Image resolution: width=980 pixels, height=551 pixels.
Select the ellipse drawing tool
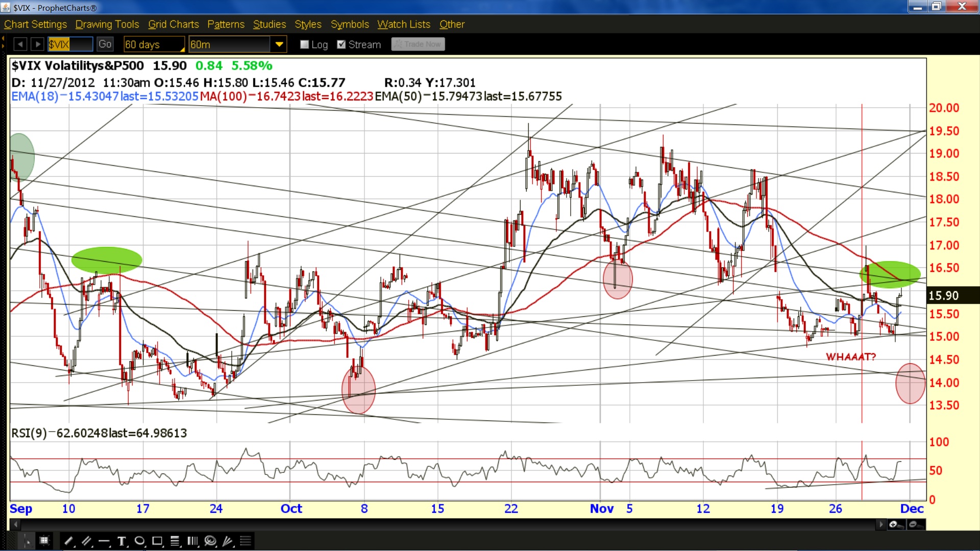(x=140, y=541)
